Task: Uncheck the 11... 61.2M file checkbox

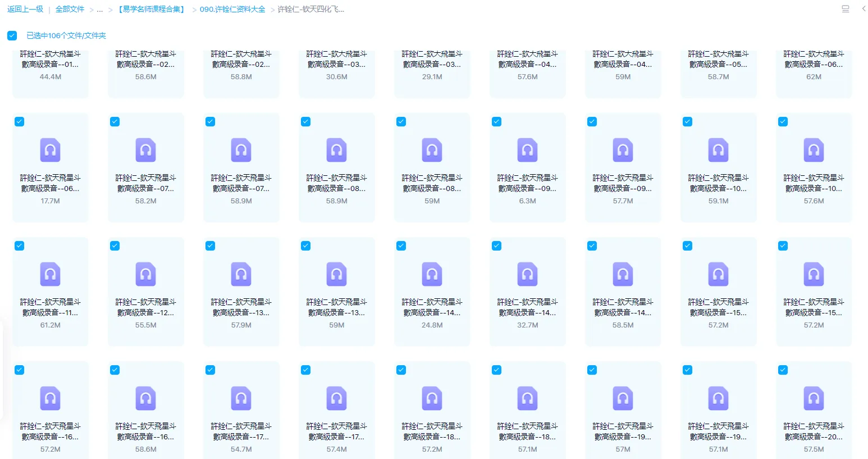Action: 20,246
